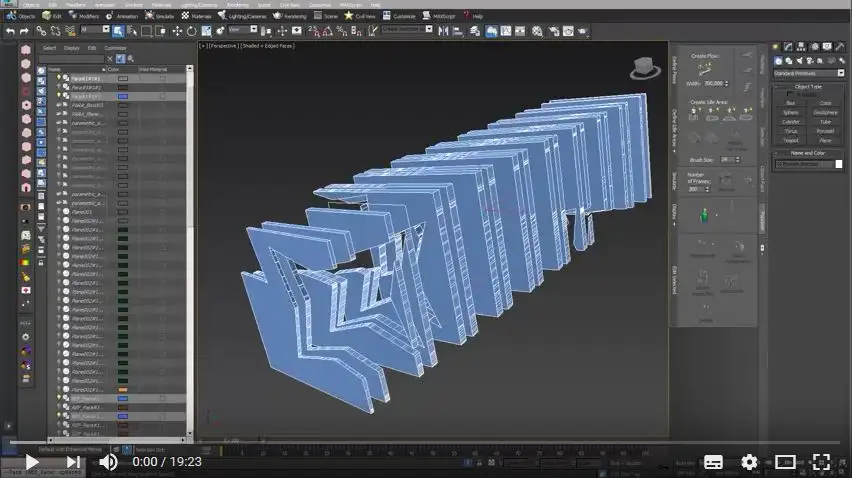The image size is (852, 478).
Task: Open Scene Explorer Display menu
Action: coord(72,48)
